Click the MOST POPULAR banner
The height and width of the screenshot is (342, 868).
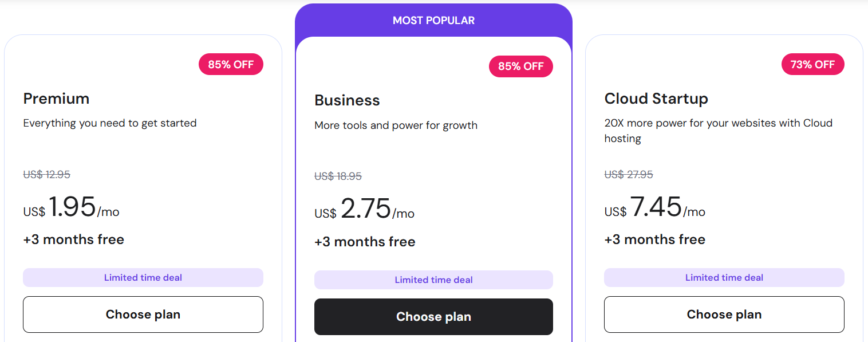433,21
